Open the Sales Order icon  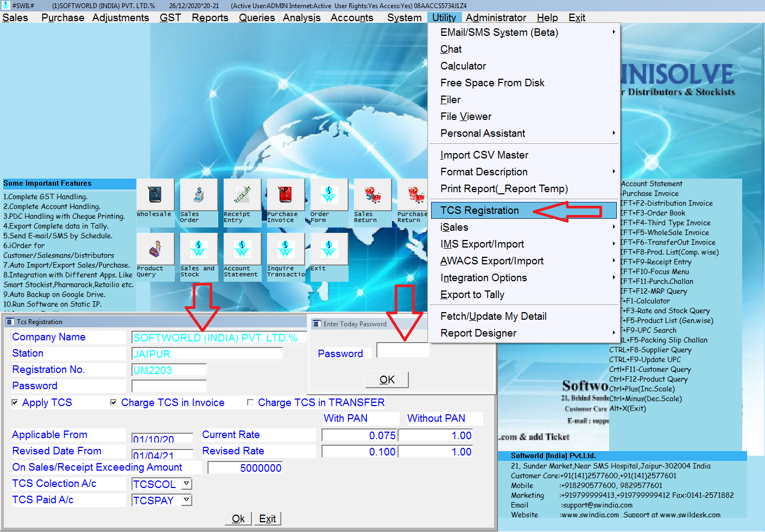pyautogui.click(x=199, y=194)
